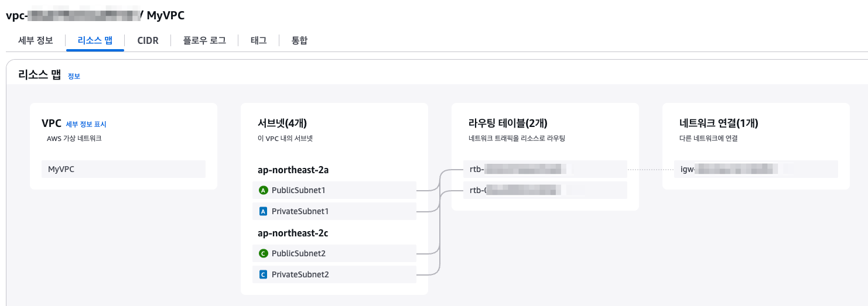Click the green A icon beside PublicSubnet1
The height and width of the screenshot is (306, 868).
263,190
